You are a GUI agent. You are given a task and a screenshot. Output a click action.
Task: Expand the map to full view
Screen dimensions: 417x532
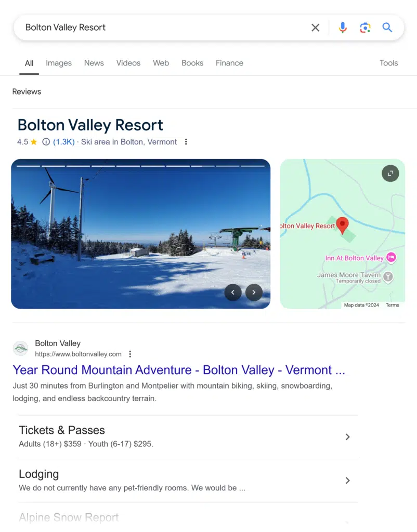(390, 173)
